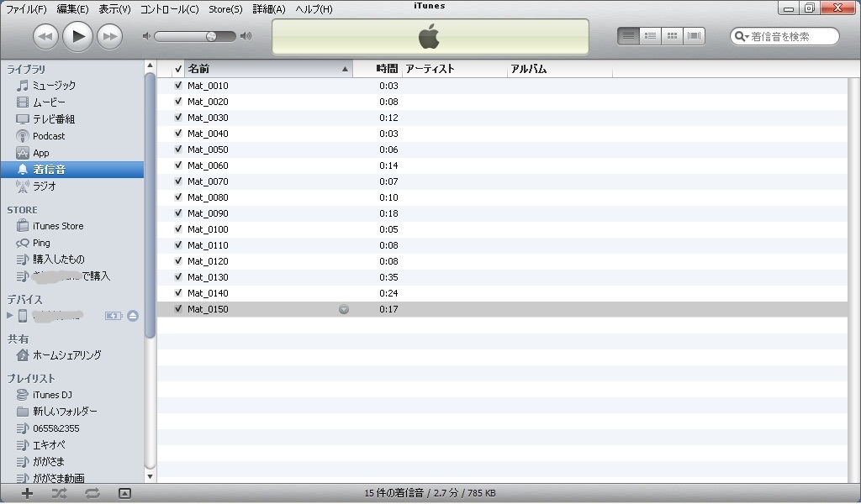This screenshot has height=504, width=861.
Task: Uncheck Mat_0090 checkbox
Action: 178,213
